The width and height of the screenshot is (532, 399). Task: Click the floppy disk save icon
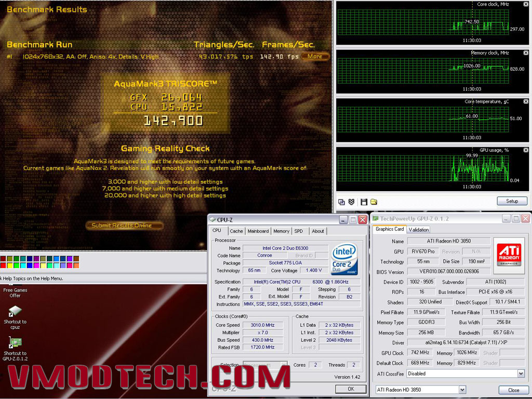tap(364, 202)
